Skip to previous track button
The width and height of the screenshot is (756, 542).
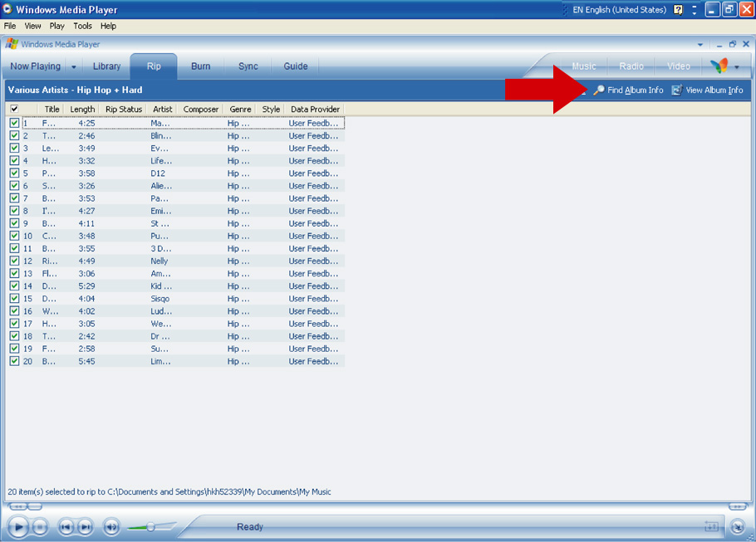[x=66, y=527]
